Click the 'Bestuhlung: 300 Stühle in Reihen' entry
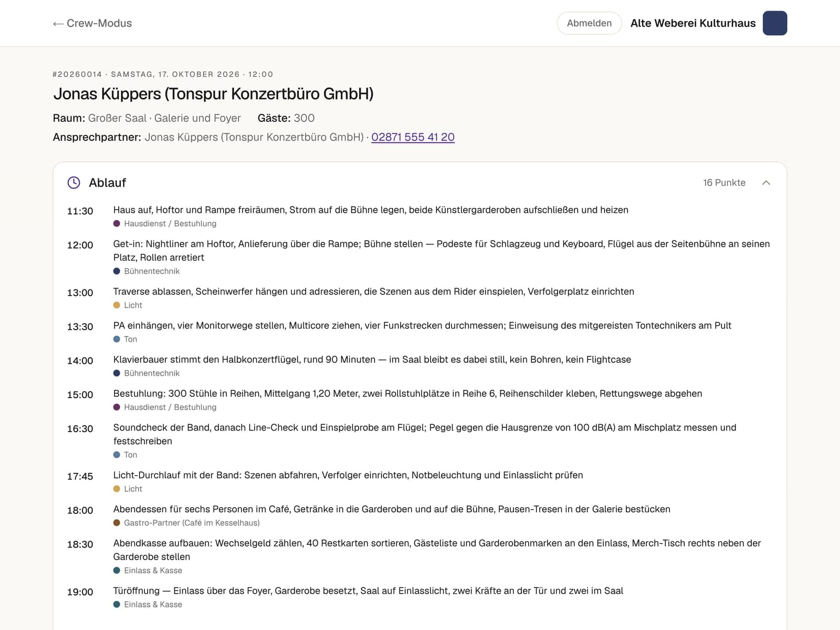The image size is (840, 630). tap(407, 394)
